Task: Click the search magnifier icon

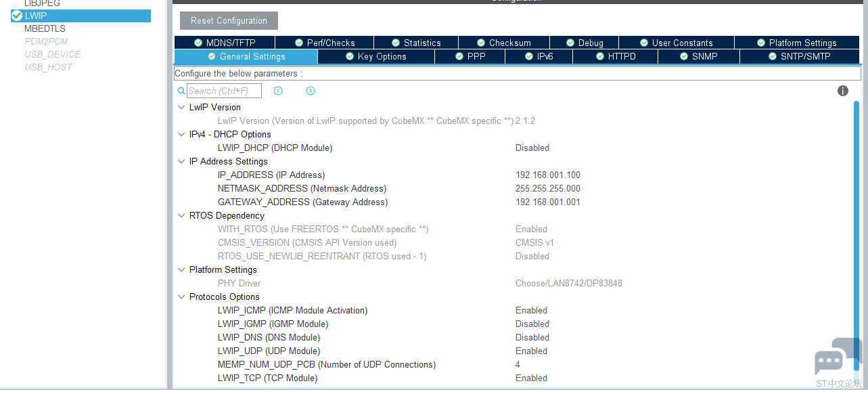Action: 181,90
